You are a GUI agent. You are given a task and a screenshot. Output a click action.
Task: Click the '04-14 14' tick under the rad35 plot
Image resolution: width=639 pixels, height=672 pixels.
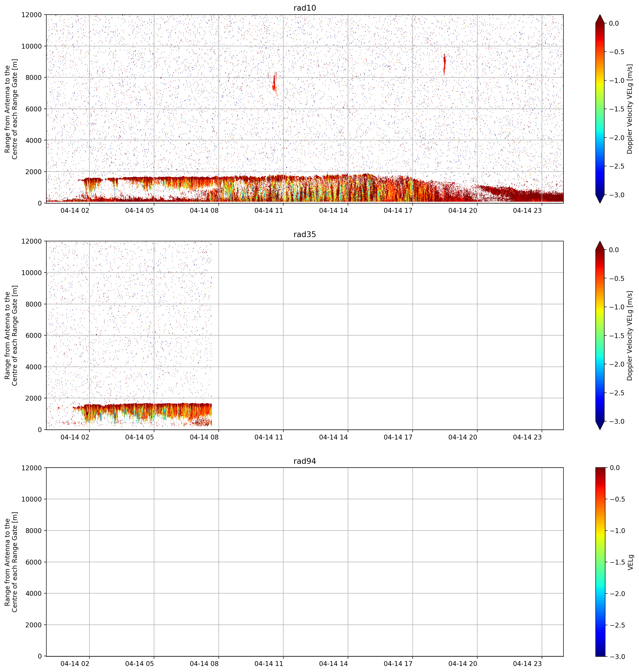[x=333, y=437]
